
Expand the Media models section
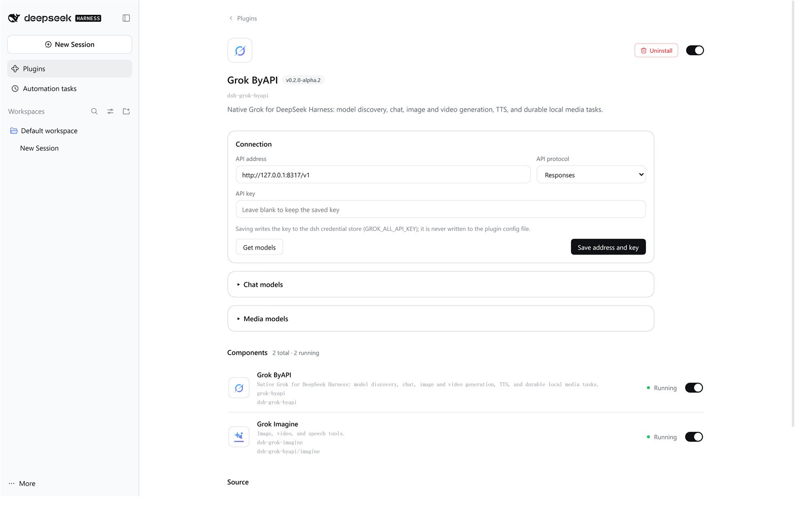click(x=441, y=319)
